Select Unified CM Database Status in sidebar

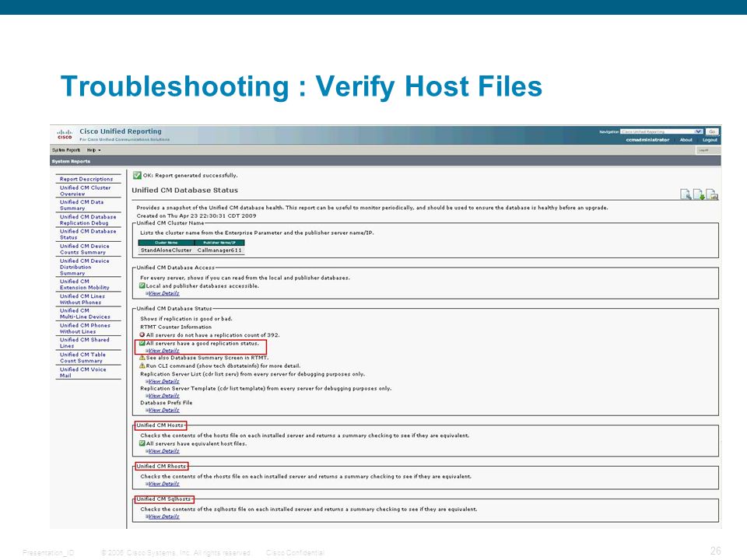(x=88, y=234)
